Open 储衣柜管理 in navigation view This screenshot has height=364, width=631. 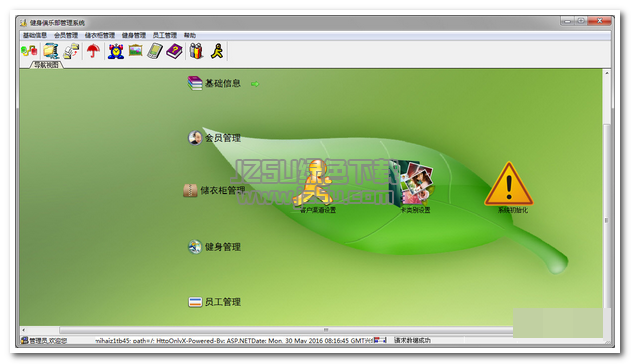point(223,190)
